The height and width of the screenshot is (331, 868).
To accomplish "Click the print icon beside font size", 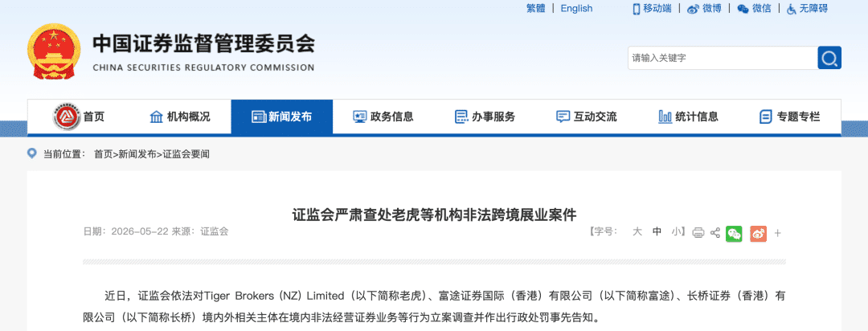I will tap(698, 232).
